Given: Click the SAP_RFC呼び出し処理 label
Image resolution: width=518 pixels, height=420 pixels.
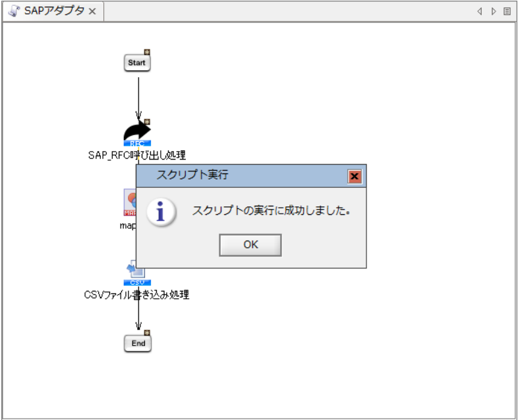Looking at the screenshot, I should pos(137,156).
